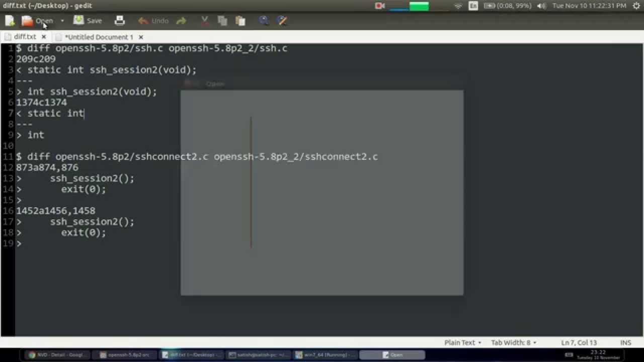
Task: Switch to the openssh-5.8p2 taskbar window
Action: [125, 355]
